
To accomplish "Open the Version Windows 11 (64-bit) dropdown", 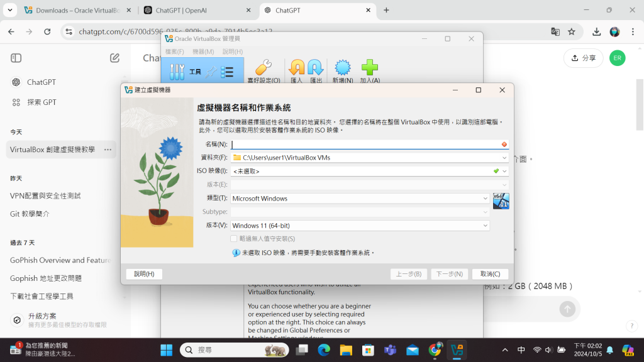I will [359, 226].
